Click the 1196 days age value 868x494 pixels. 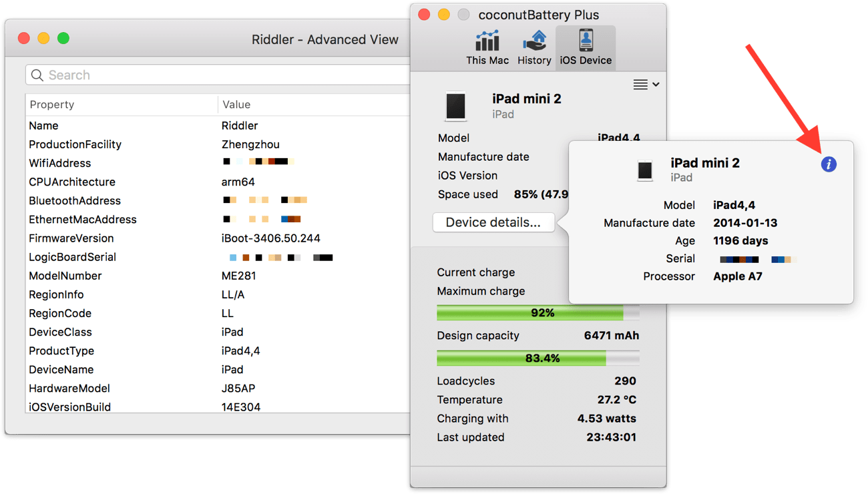tap(740, 241)
